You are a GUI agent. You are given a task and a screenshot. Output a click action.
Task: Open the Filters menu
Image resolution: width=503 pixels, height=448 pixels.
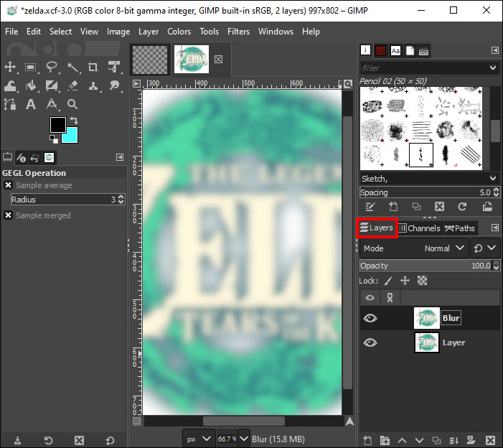238,32
